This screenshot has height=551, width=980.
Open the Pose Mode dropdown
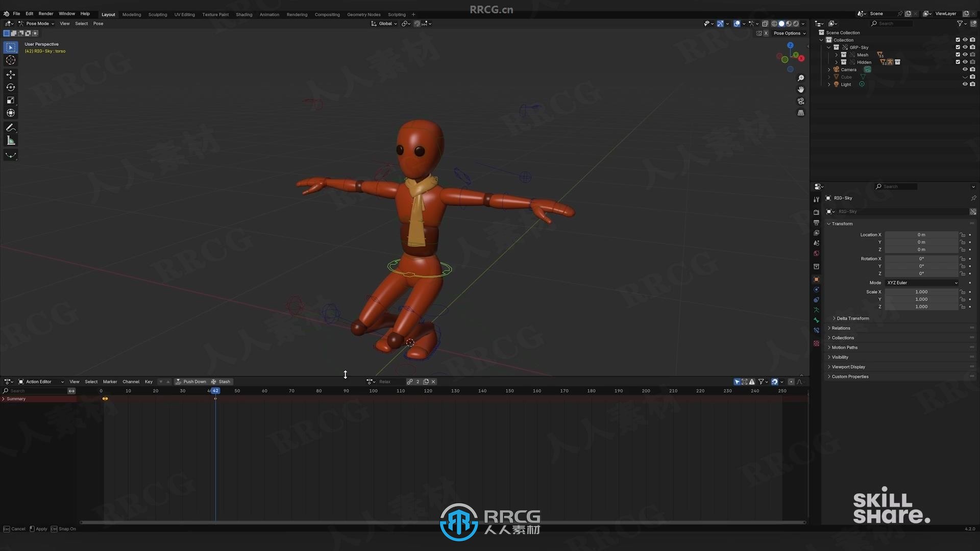[x=36, y=23]
